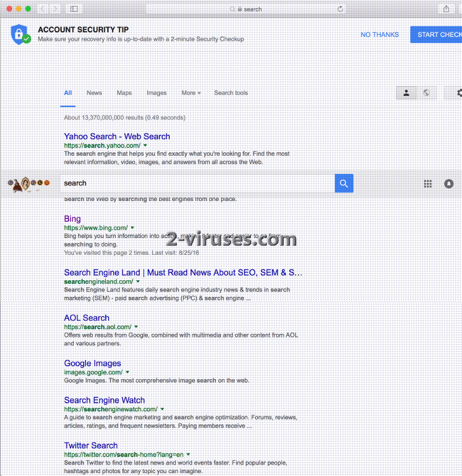Click the blue magnifier search button
Screen dimensions: 462x476
point(344,183)
